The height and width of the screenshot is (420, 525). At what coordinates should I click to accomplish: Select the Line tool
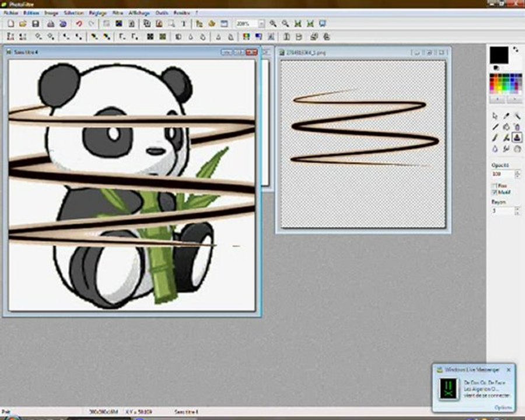pyautogui.click(x=495, y=127)
